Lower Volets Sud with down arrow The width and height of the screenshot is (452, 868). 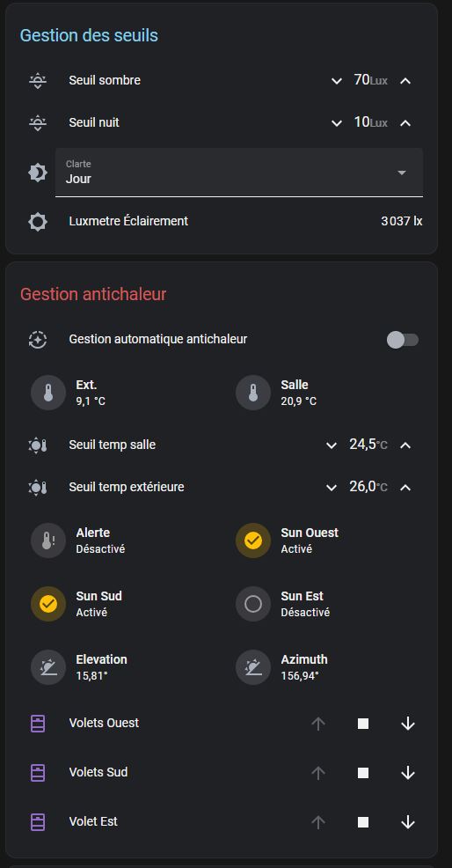click(408, 773)
